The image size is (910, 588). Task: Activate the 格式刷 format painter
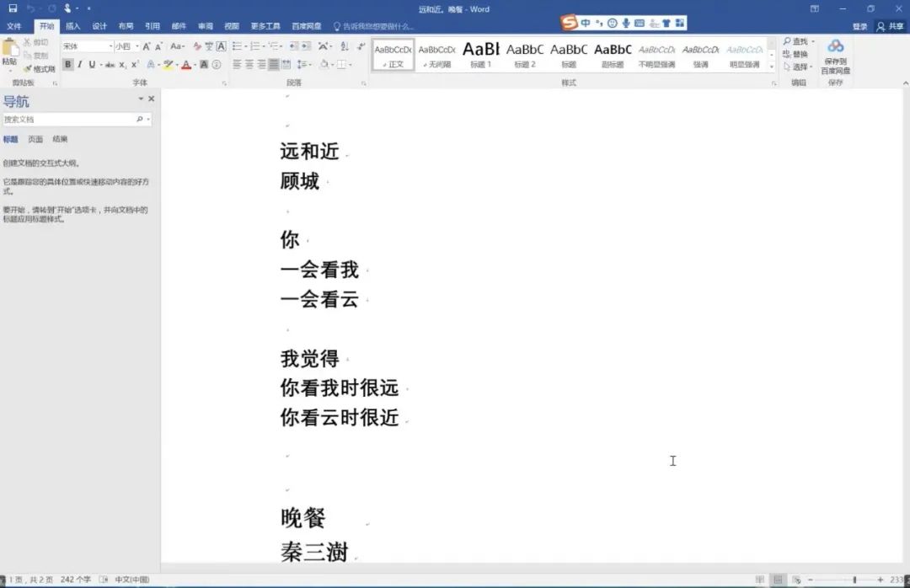pyautogui.click(x=40, y=69)
